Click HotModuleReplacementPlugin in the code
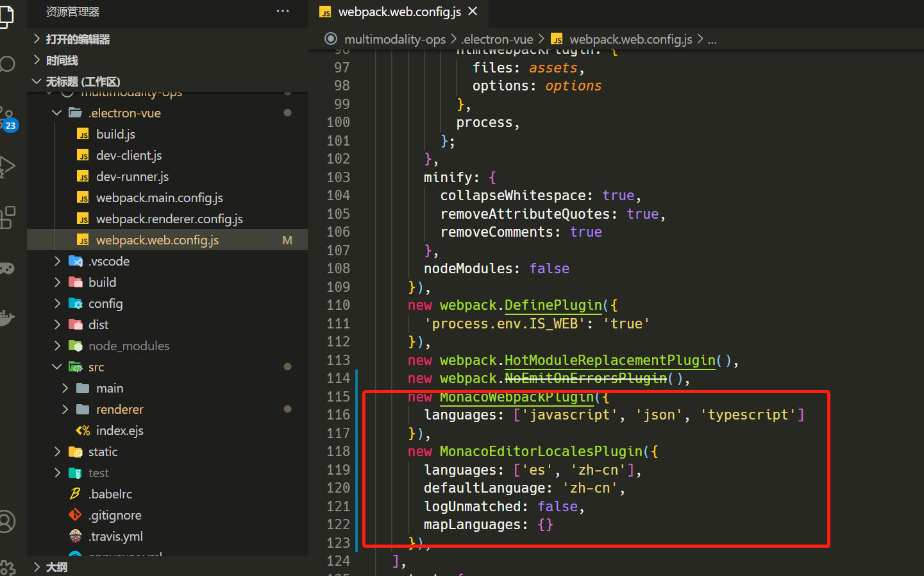924x576 pixels. 610,360
